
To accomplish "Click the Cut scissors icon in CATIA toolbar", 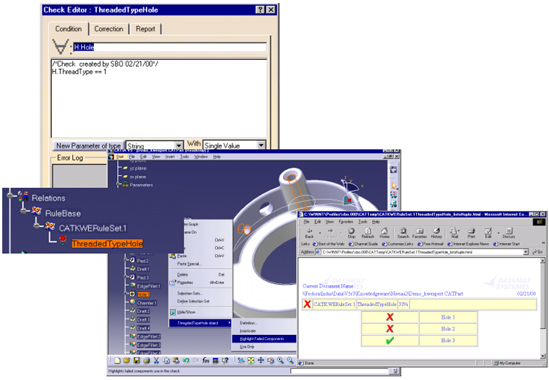I will click(x=156, y=360).
